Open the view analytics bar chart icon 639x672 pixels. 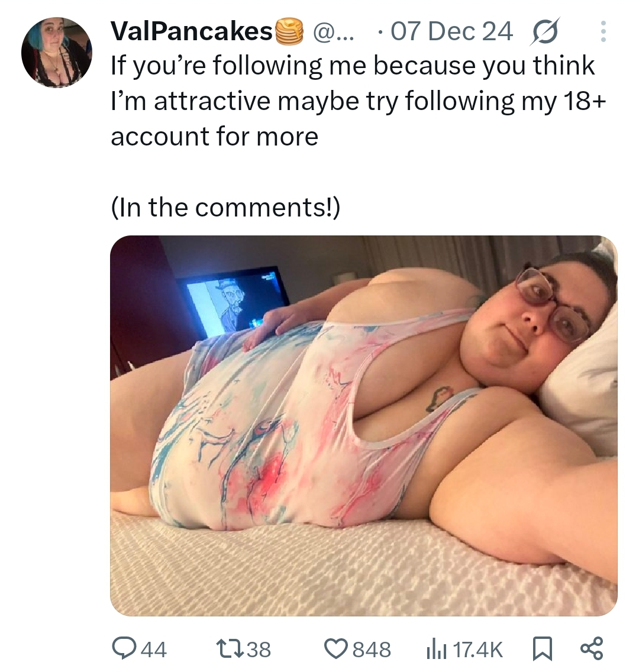(x=436, y=649)
